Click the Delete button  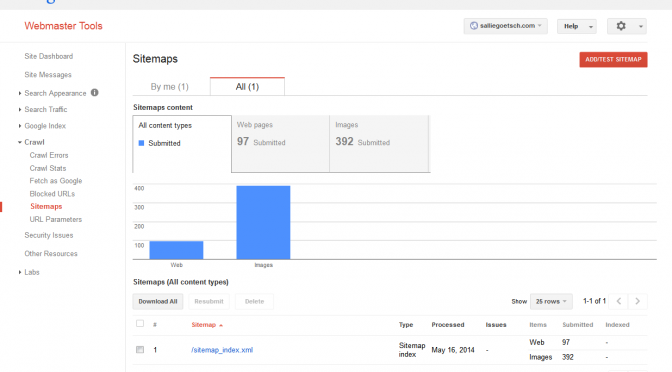(254, 301)
